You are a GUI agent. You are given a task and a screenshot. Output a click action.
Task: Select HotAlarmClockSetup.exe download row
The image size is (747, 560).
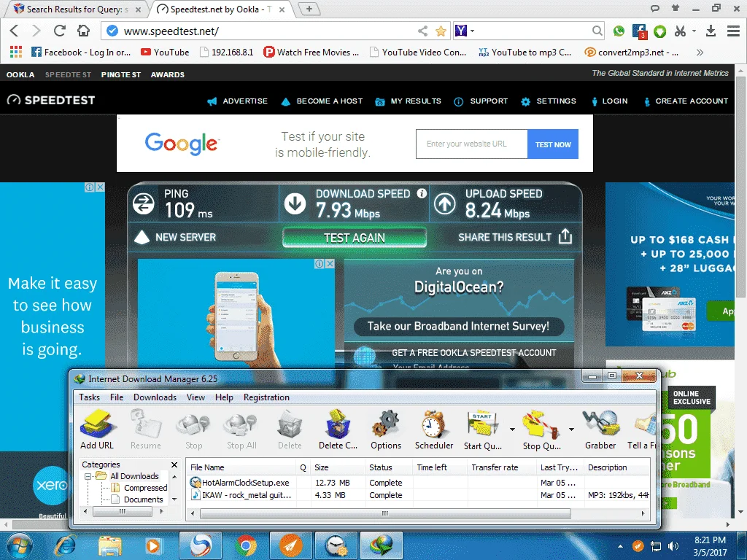point(417,483)
